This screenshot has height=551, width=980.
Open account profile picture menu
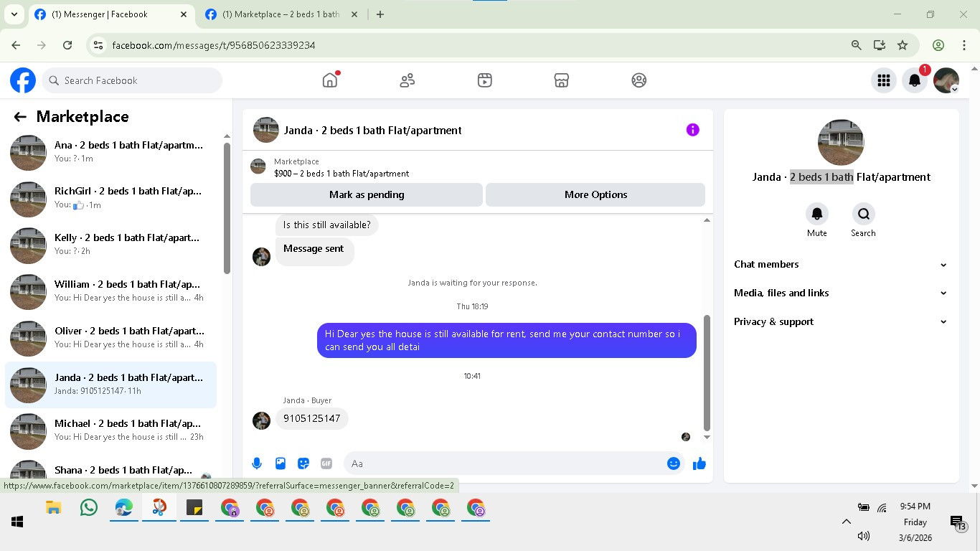pyautogui.click(x=946, y=80)
